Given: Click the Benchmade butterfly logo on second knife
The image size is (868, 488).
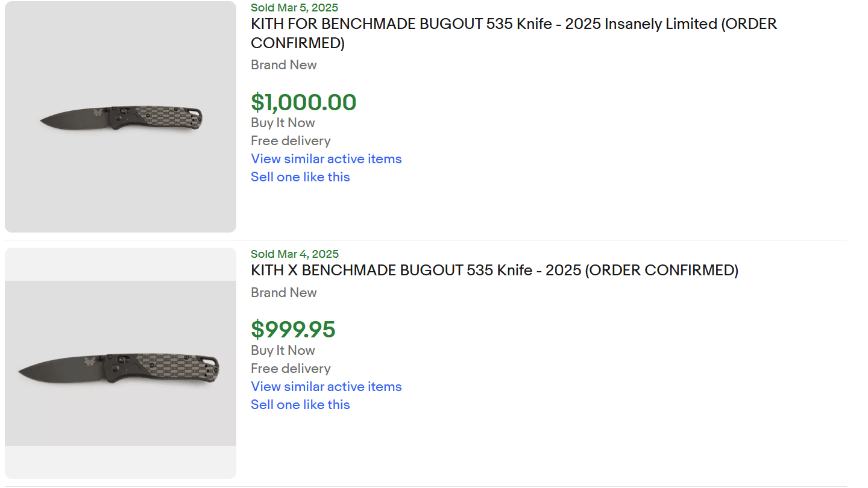Looking at the screenshot, I should pyautogui.click(x=90, y=361).
